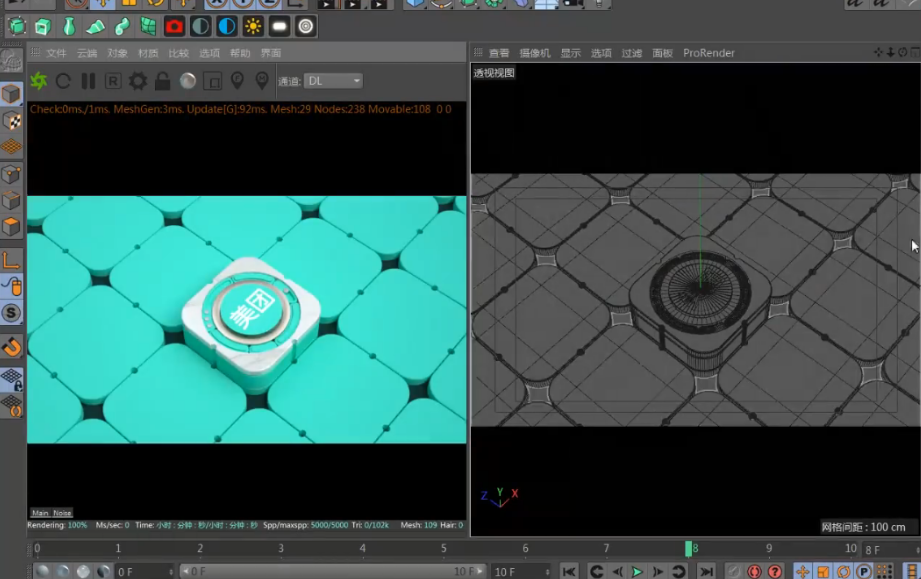Open the 摄像机 menu in viewport
This screenshot has width=921, height=579.
534,53
